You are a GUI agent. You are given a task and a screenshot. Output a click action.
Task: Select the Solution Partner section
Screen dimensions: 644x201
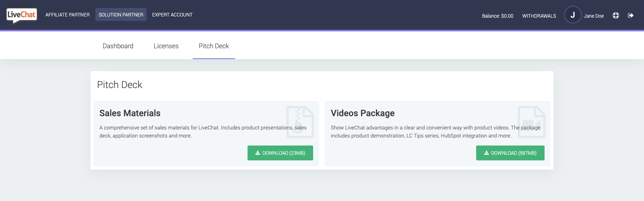point(121,14)
